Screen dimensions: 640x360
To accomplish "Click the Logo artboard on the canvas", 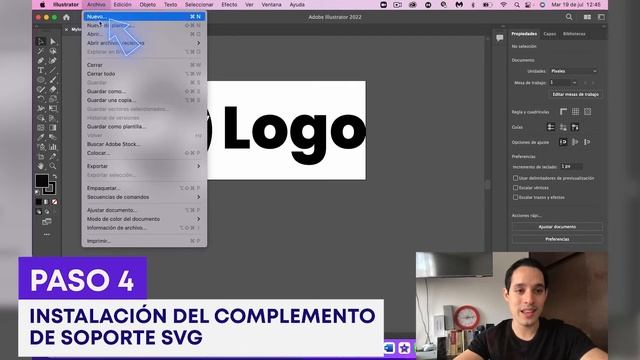I will (x=287, y=130).
